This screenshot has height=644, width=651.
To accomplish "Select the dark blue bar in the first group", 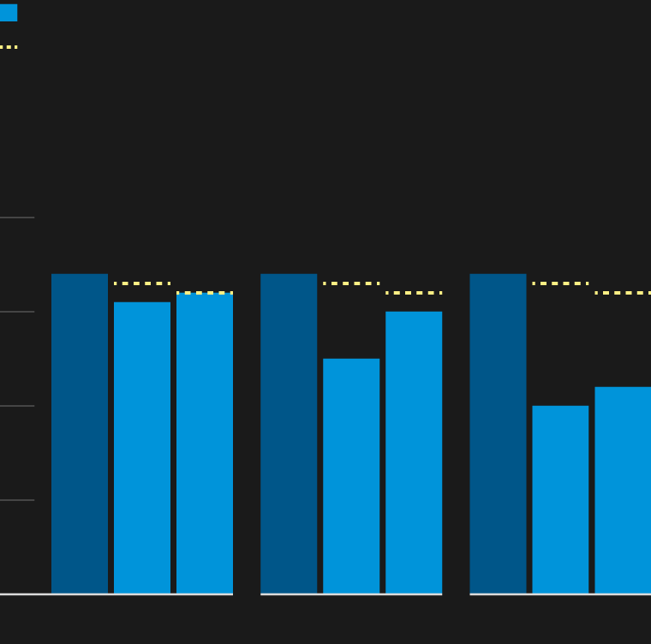I will tap(80, 433).
